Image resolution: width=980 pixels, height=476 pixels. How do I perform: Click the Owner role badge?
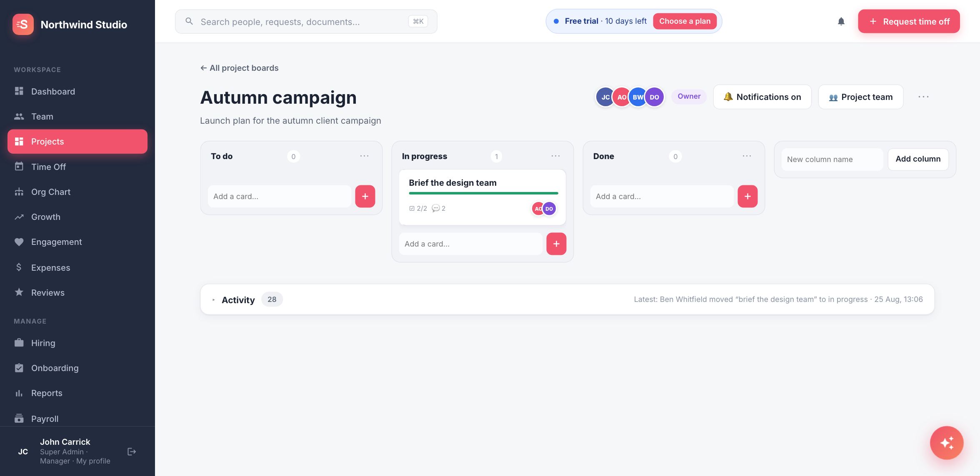[689, 97]
